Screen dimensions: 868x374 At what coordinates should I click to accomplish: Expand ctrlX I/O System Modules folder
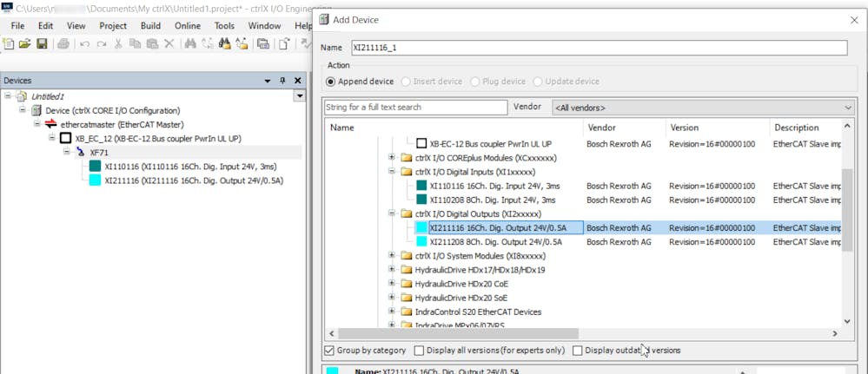tap(392, 256)
